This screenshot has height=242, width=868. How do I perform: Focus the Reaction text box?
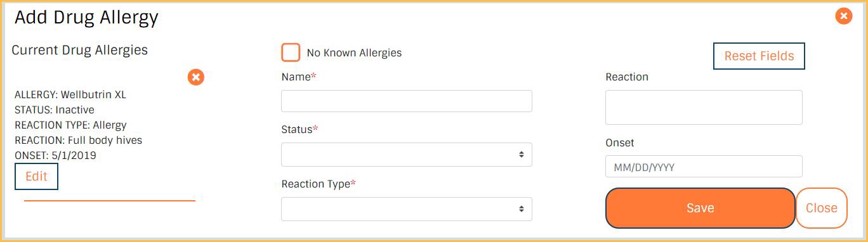pos(704,107)
